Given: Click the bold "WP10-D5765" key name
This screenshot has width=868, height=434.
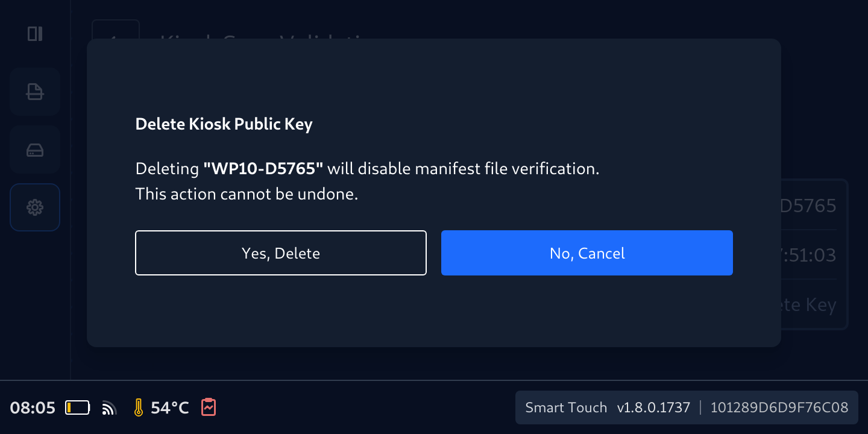Looking at the screenshot, I should 263,169.
